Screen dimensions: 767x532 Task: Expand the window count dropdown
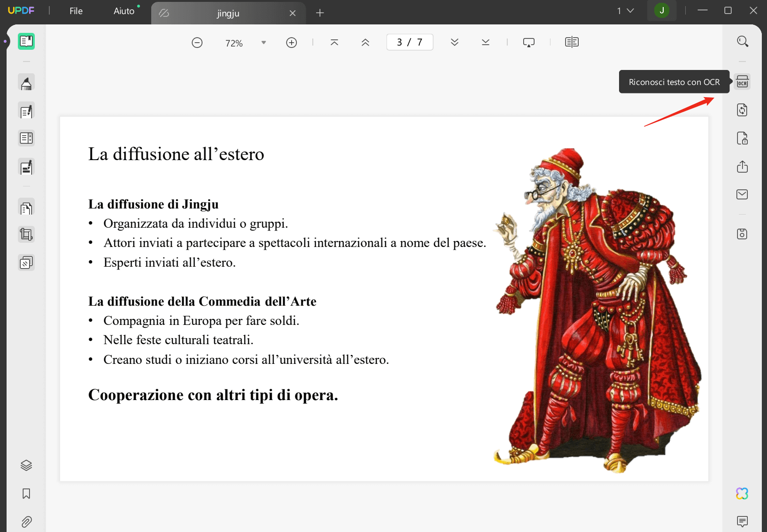coord(625,11)
